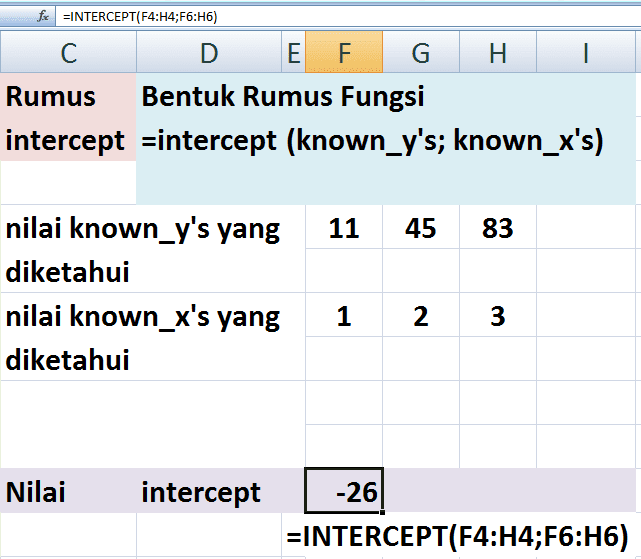Select cell containing known_x value 3
Screen dimensions: 641x559
(498, 315)
